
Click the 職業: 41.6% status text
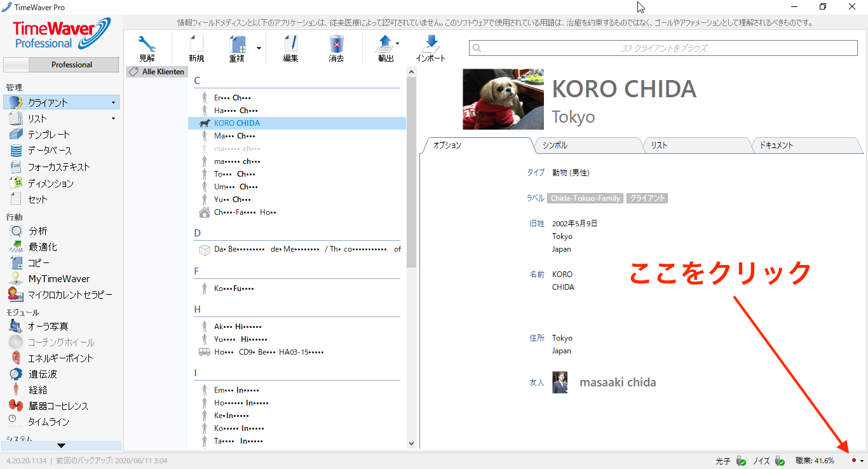[815, 461]
